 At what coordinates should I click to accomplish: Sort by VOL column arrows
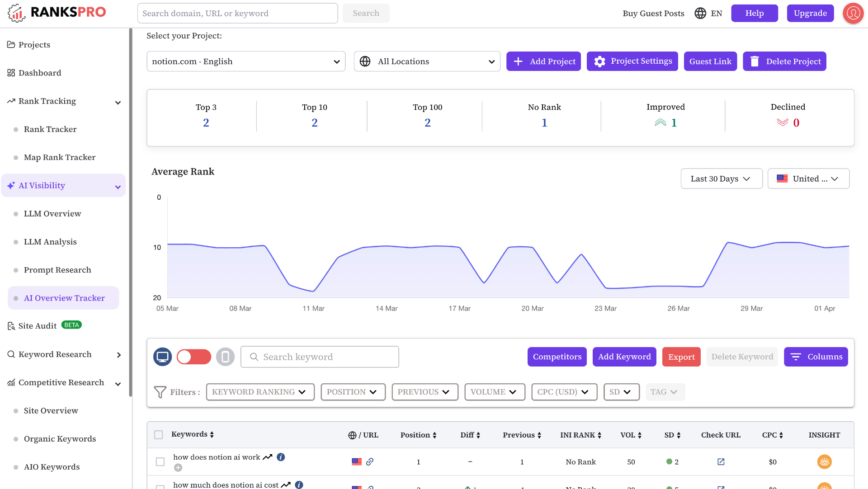pos(640,435)
